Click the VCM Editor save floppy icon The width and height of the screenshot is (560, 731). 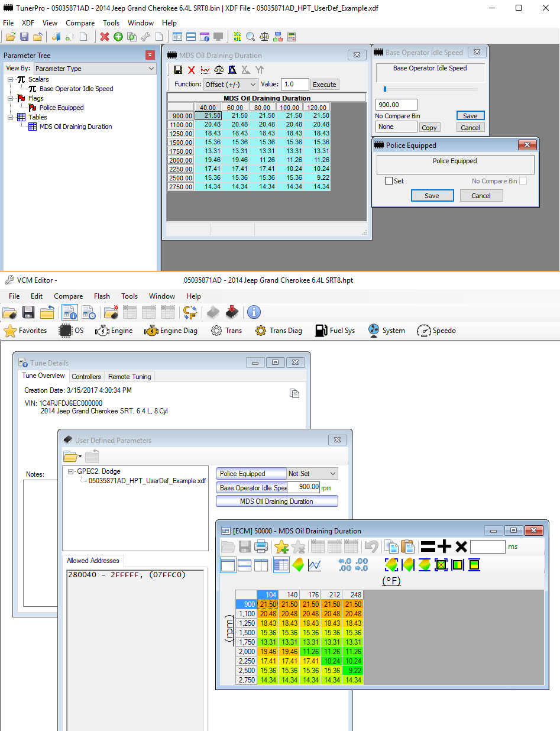28,312
